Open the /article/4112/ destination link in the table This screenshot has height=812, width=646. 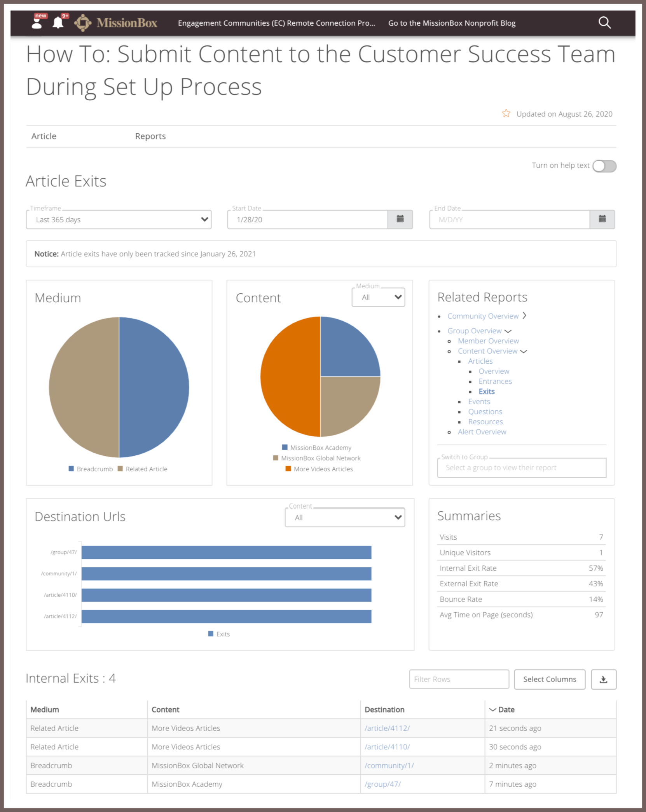point(387,728)
